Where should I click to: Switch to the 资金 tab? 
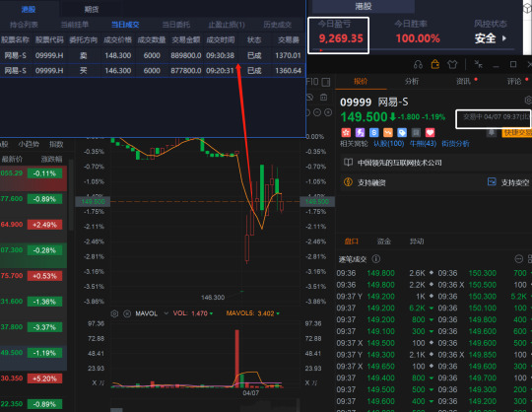tap(384, 241)
